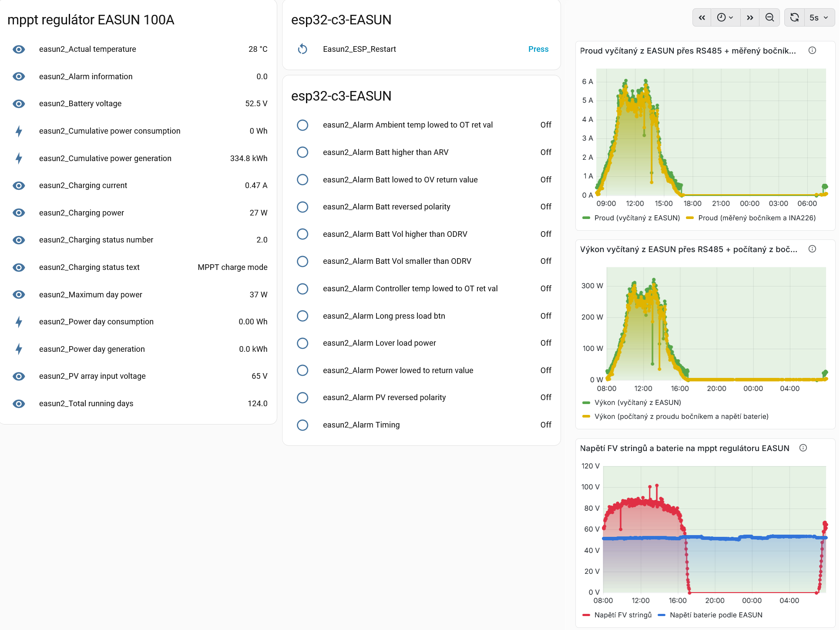The image size is (840, 630).
Task: Click eye icon for easun2_Actual temperature
Action: [19, 49]
